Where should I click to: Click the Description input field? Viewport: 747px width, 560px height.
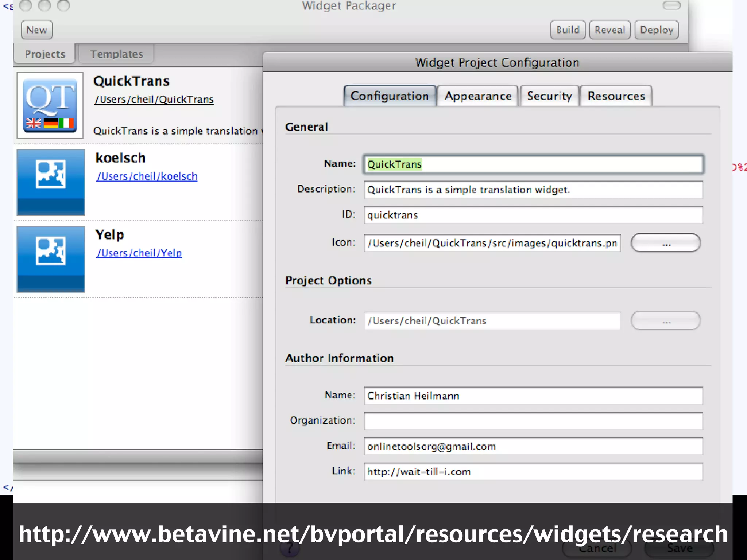click(x=533, y=190)
